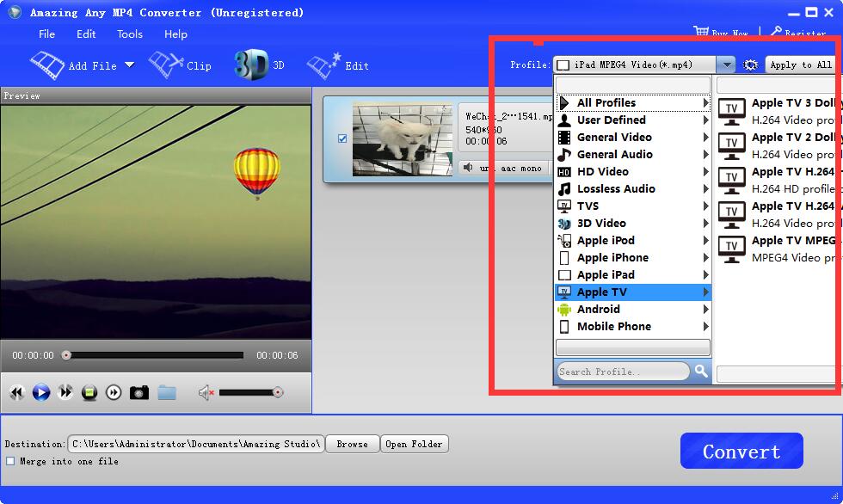Click the Add File film icon
843x504 pixels.
tap(47, 65)
